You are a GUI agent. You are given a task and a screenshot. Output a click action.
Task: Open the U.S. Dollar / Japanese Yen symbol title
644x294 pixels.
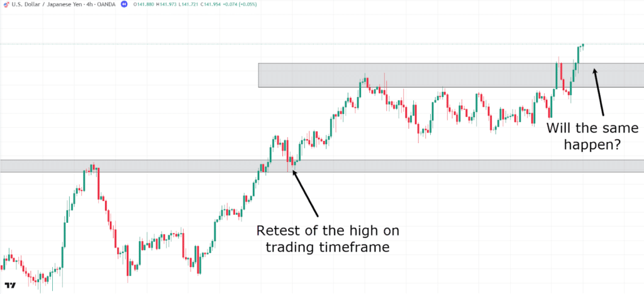coord(49,4)
